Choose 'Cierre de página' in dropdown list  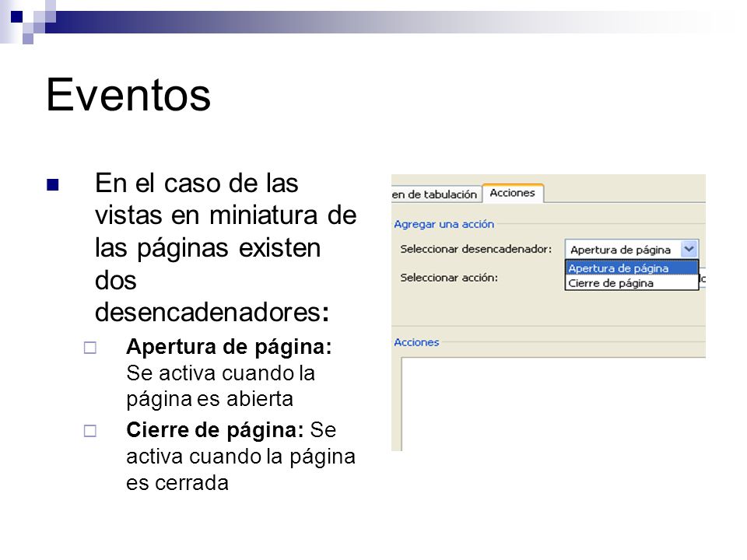tap(631, 283)
